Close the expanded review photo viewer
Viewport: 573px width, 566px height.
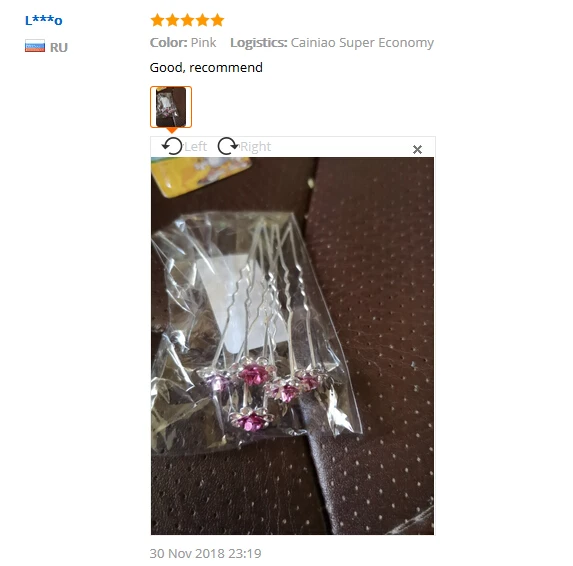pos(417,149)
